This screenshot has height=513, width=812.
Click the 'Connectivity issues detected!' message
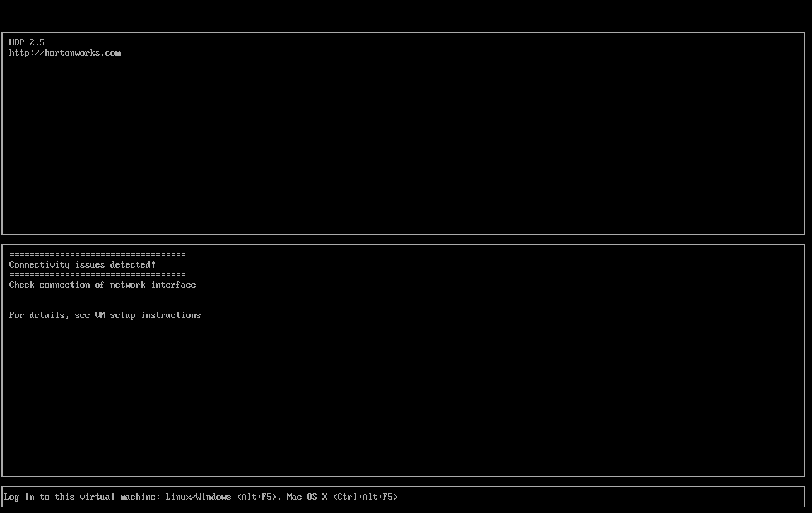[x=82, y=265]
